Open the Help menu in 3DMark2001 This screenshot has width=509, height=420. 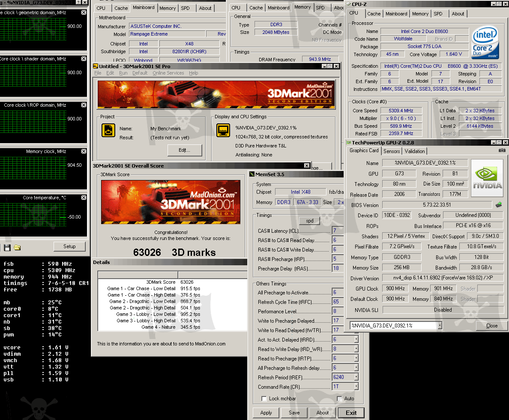tap(194, 73)
